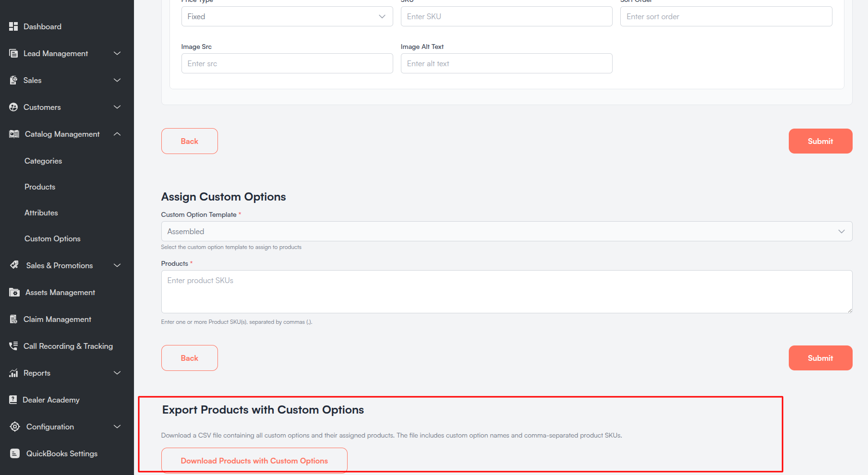Open the Price Type Fixed dropdown
Image resolution: width=868 pixels, height=475 pixels.
click(x=287, y=16)
